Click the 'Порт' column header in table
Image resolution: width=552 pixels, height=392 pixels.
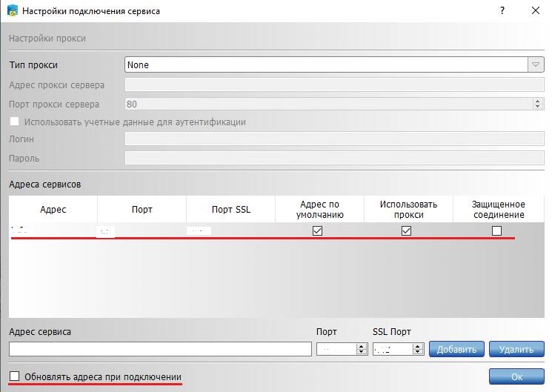(x=142, y=210)
